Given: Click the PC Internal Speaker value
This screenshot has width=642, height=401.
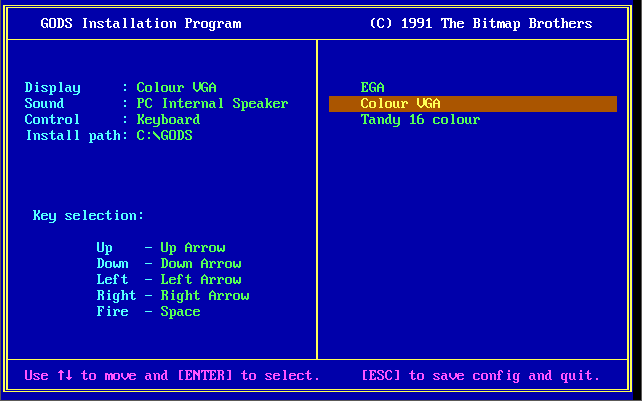Looking at the screenshot, I should click(212, 104).
